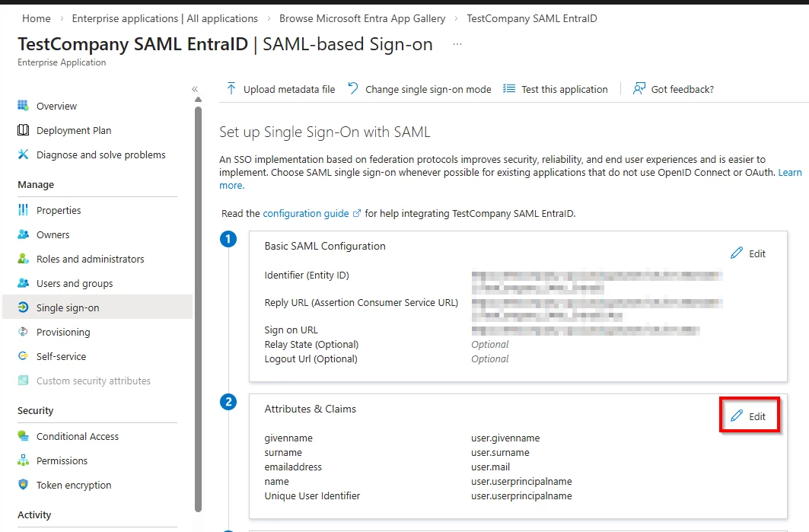
Task: Click the Deployment Plan book icon
Action: (23, 130)
